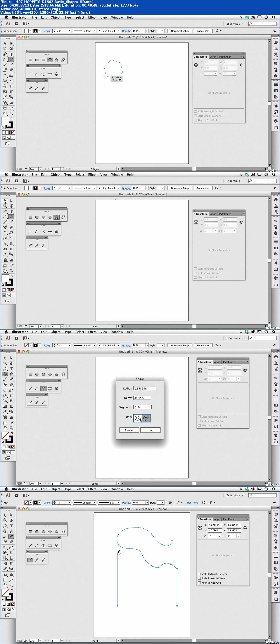This screenshot has height=644, width=280.
Task: Enable the active Align to Pixel Grid checkbox
Action: 199,583
